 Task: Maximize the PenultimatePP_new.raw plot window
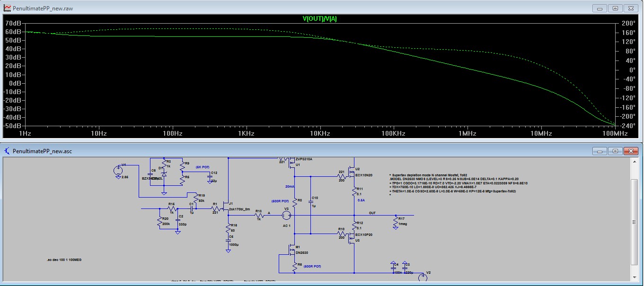(x=614, y=8)
